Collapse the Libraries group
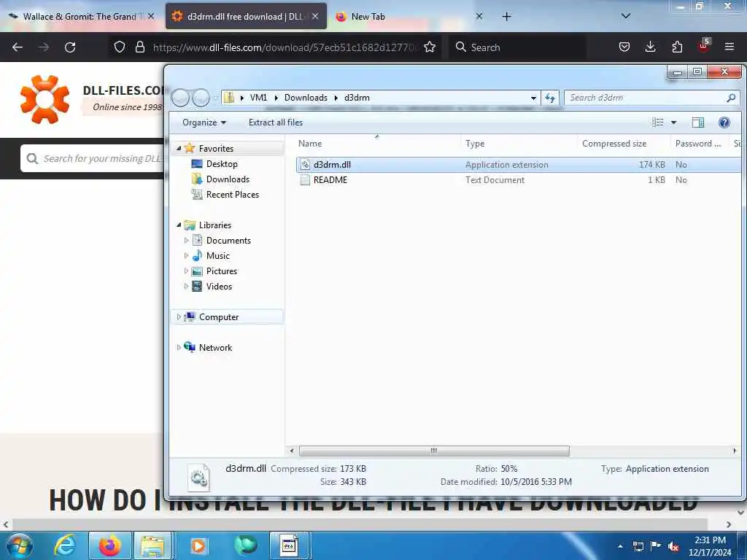 [179, 225]
